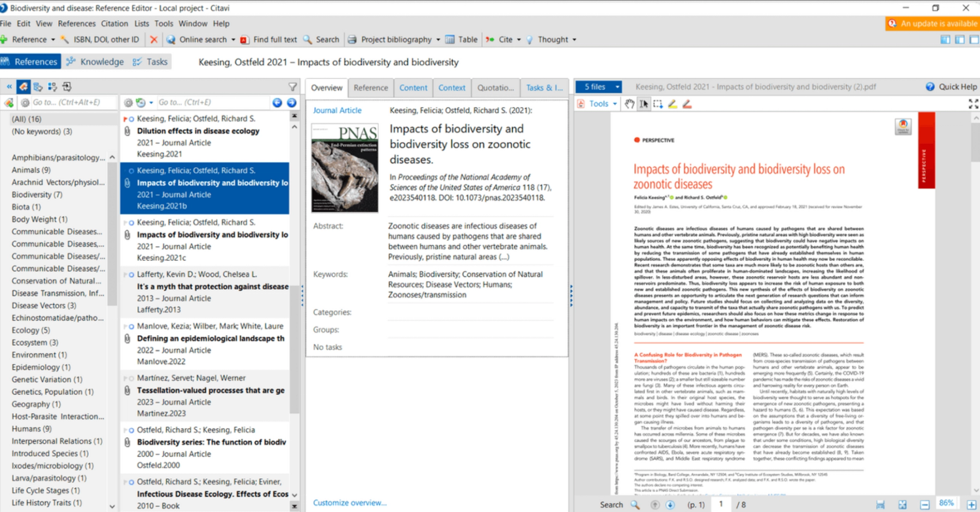Open the categories view icon
The height and width of the screenshot is (512, 980).
coord(38,87)
